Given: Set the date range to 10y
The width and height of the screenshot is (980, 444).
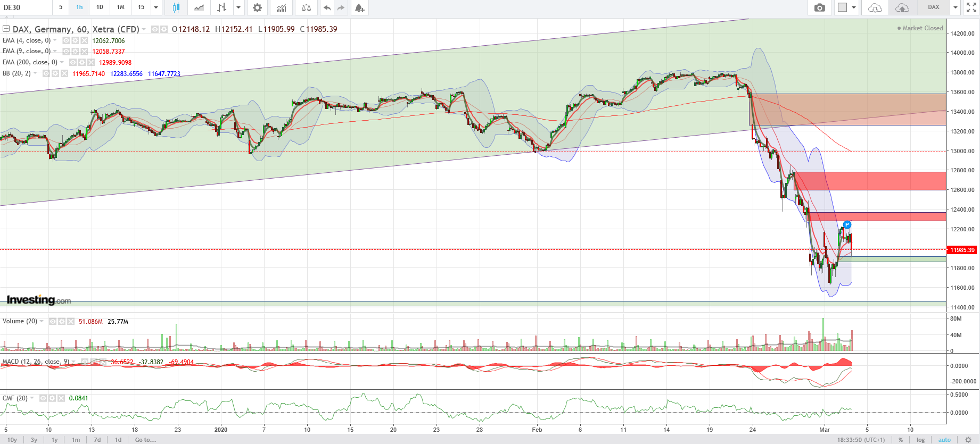Looking at the screenshot, I should (x=12, y=440).
